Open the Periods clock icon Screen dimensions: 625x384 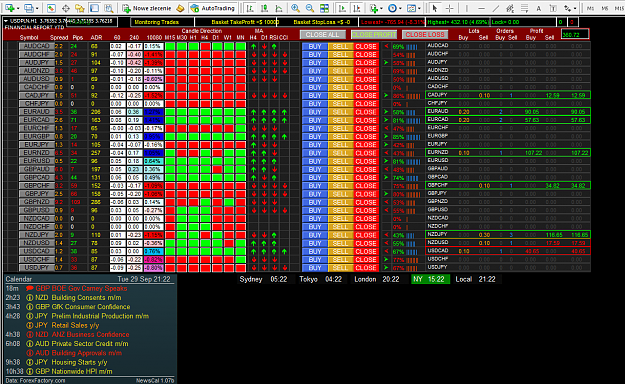[392, 8]
